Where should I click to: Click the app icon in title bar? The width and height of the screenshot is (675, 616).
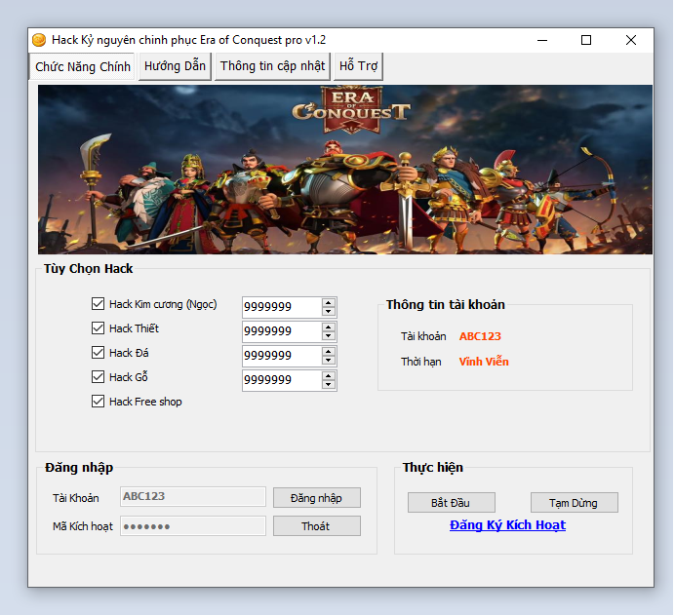(39, 40)
